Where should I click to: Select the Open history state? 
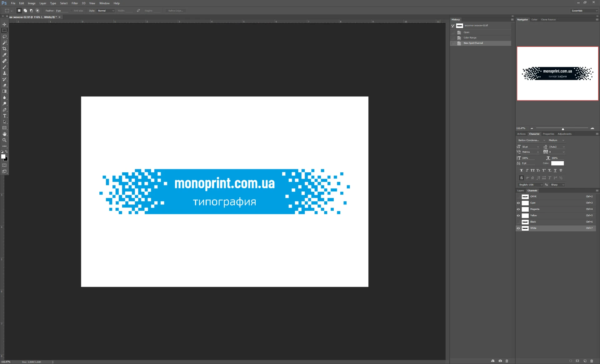(x=481, y=32)
